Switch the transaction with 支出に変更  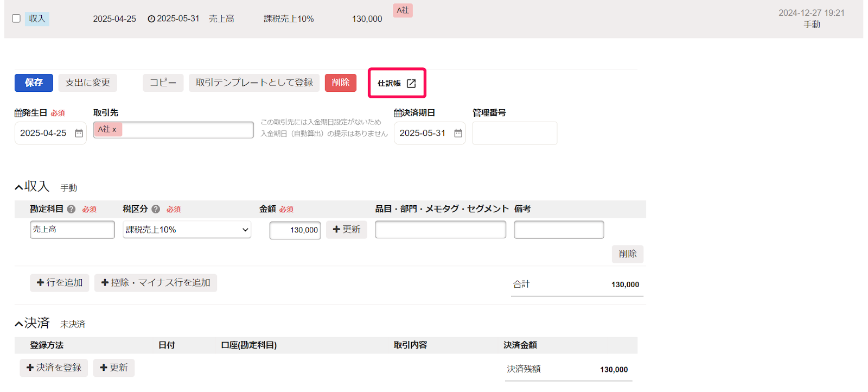click(x=88, y=83)
